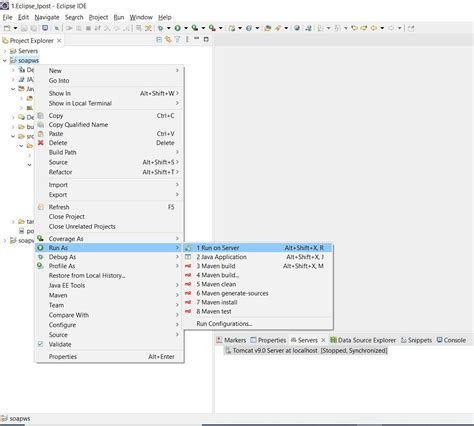This screenshot has width=474, height=426.
Task: Choose Go Into in the context menu
Action: click(109, 81)
